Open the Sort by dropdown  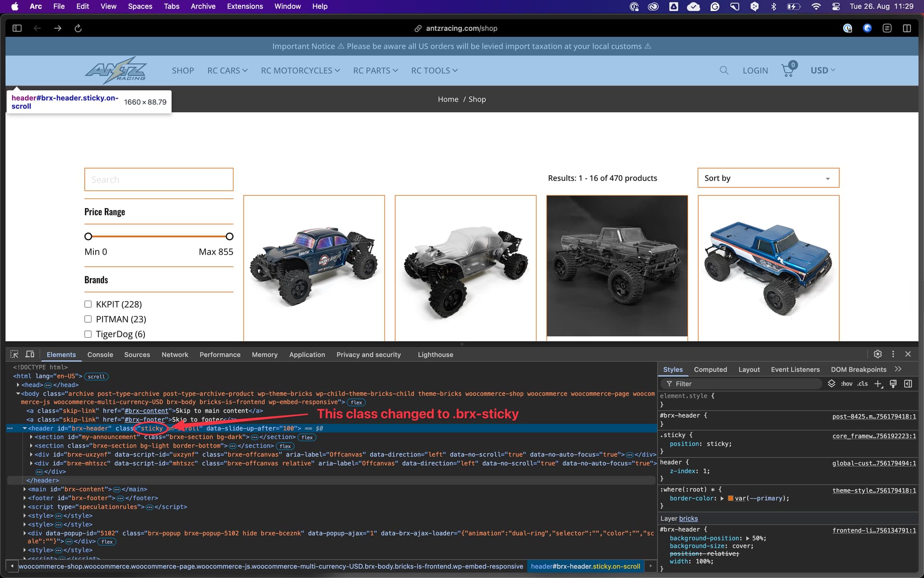coord(768,178)
